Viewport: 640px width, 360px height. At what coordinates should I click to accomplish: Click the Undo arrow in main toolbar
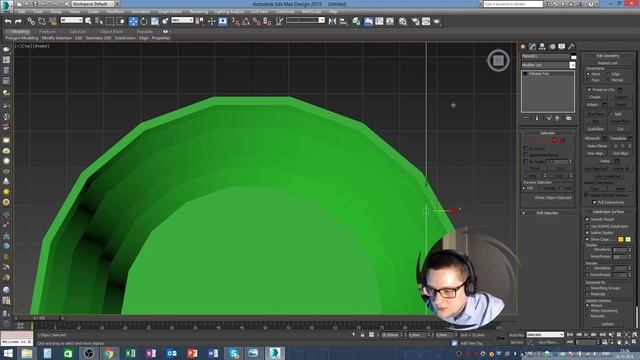[x=8, y=21]
